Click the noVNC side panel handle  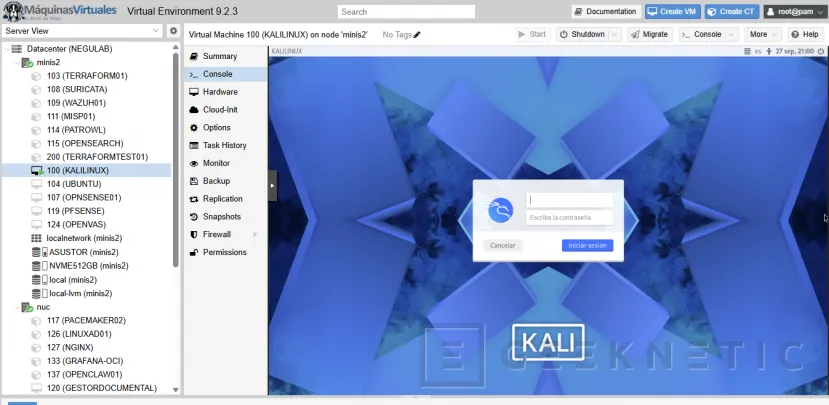[272, 186]
